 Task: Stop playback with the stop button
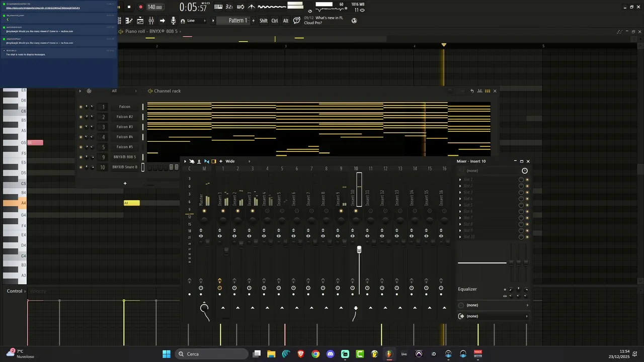129,7
